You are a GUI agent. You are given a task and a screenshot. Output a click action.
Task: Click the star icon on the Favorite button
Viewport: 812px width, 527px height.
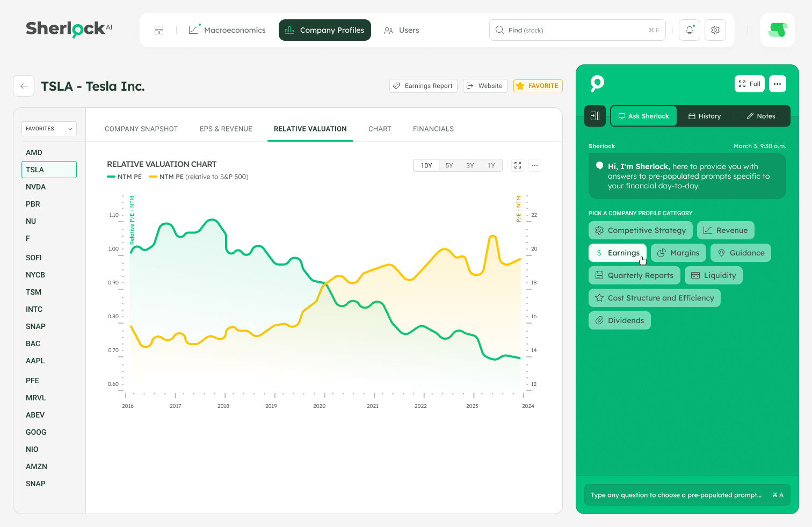click(520, 86)
